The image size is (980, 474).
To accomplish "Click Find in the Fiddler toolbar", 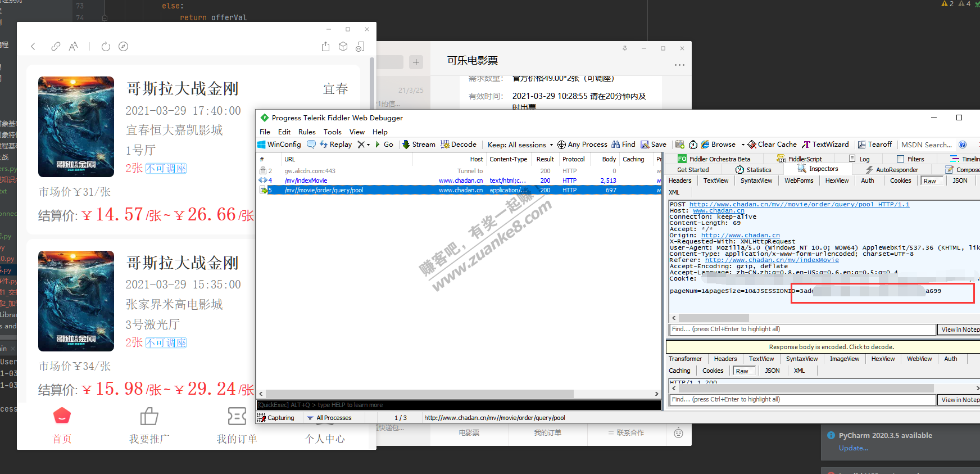I will [623, 145].
